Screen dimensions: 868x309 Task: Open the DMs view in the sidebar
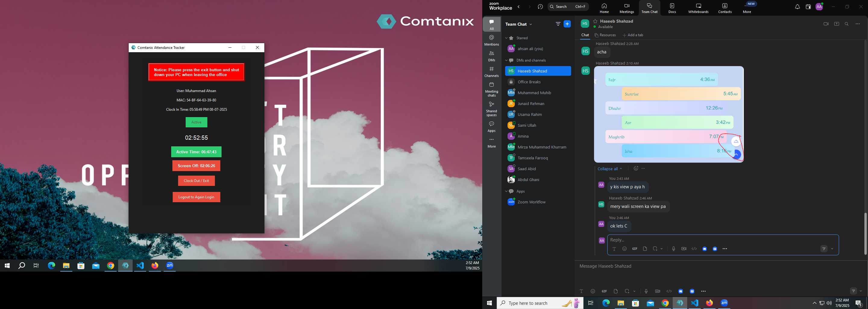tap(492, 56)
